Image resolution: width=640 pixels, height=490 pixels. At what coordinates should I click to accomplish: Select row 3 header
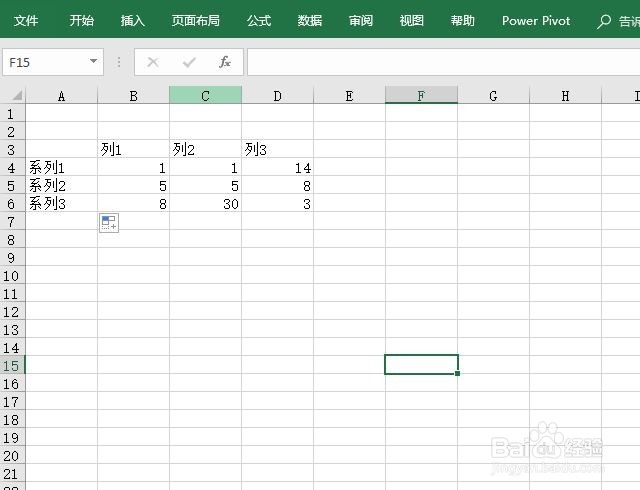tap(12, 149)
